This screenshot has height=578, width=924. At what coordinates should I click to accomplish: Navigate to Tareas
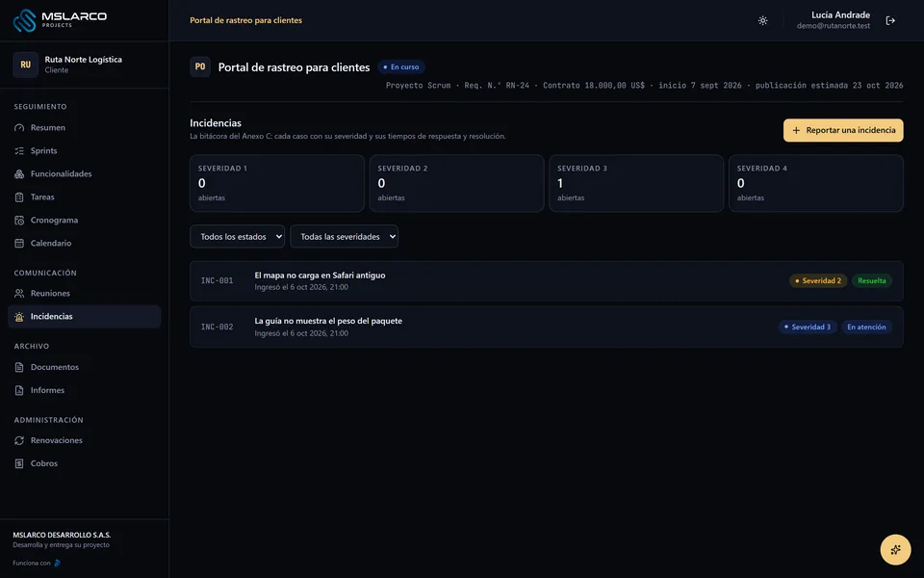(85, 197)
